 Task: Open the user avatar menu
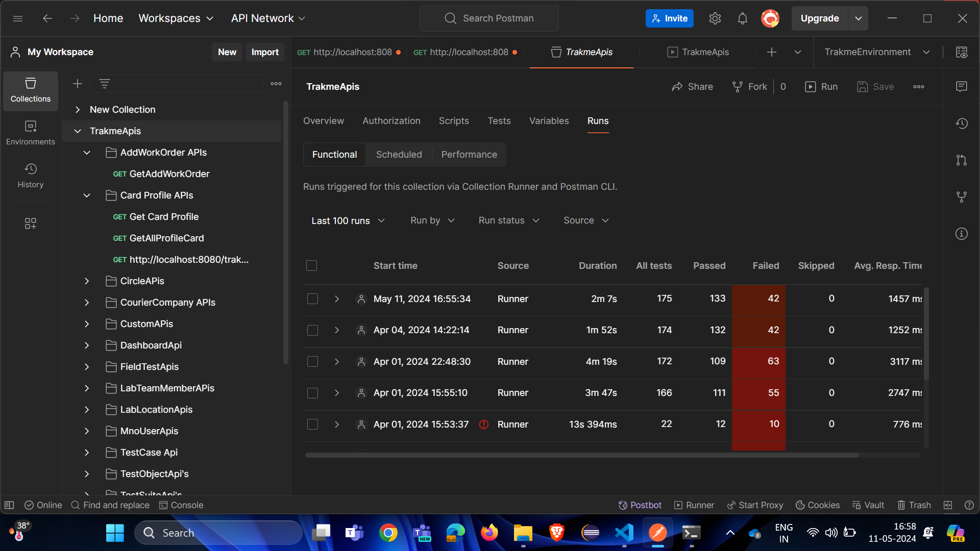click(x=770, y=18)
